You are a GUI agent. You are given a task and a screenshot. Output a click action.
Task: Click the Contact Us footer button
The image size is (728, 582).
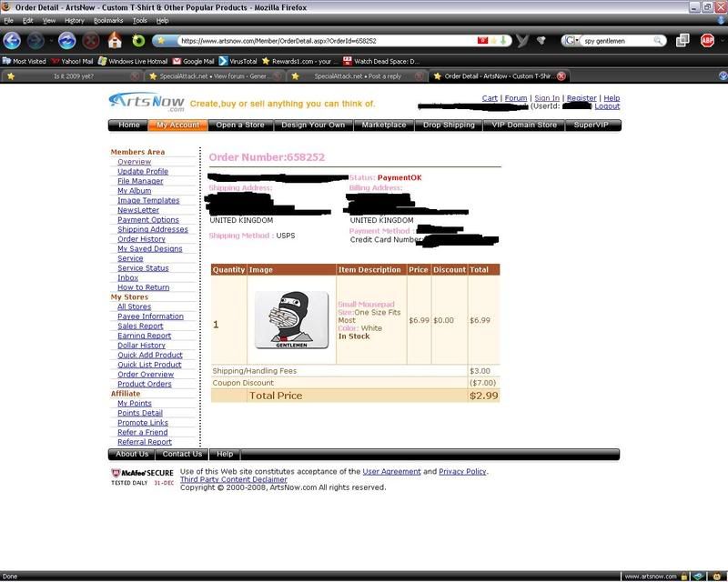(x=182, y=454)
